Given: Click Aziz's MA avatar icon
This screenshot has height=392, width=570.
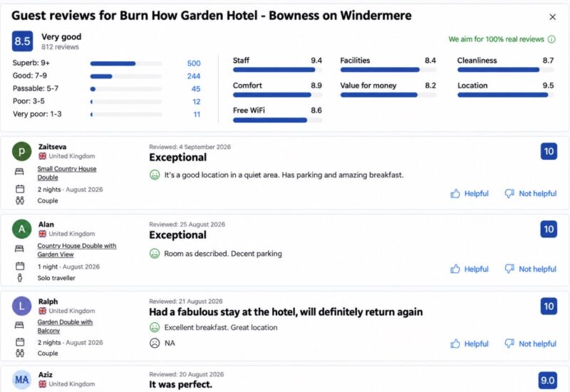Looking at the screenshot, I should [x=22, y=380].
